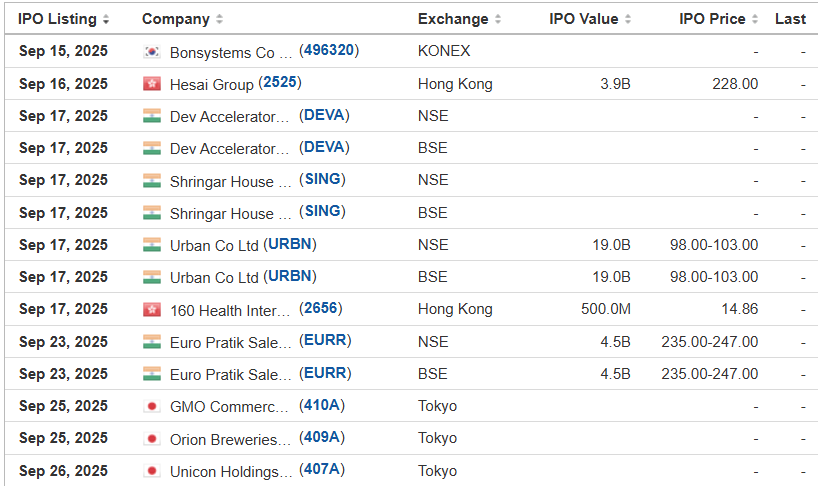The height and width of the screenshot is (487, 818).
Task: Open ticker 2525 for Hesai Group
Action: tap(280, 82)
